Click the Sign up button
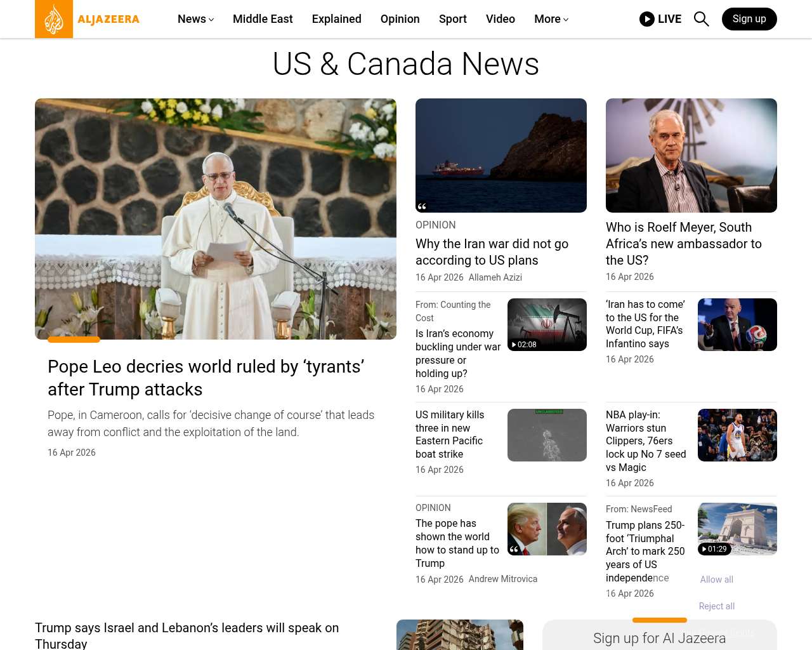The image size is (812, 650). tap(749, 19)
